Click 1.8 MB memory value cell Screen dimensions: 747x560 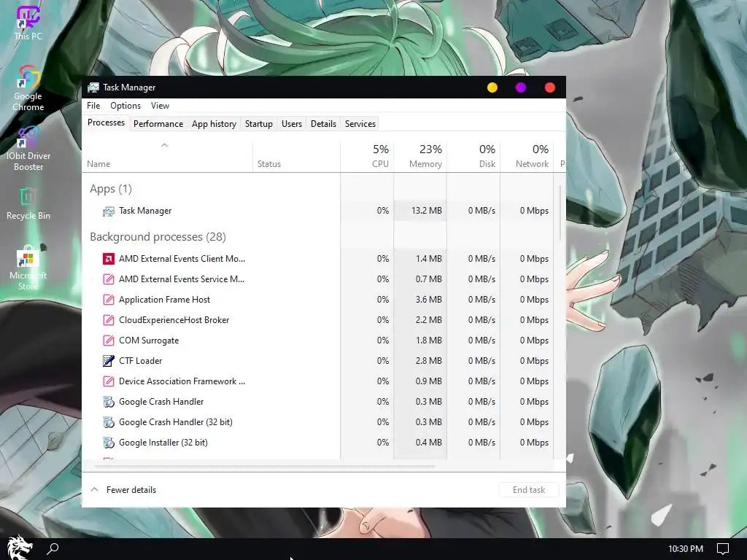tap(420, 341)
